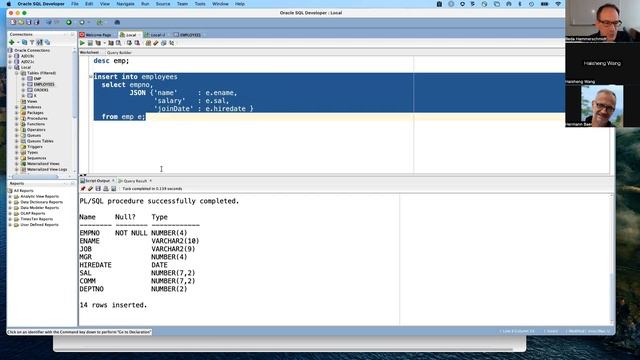
Task: Switch to the Query Builder tab
Action: click(119, 53)
